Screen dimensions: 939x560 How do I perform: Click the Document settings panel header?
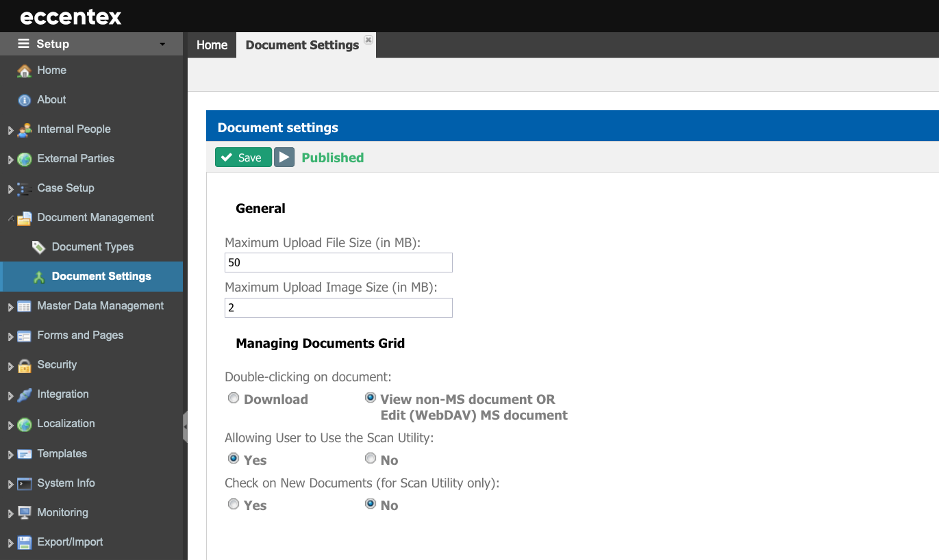pyautogui.click(x=572, y=127)
